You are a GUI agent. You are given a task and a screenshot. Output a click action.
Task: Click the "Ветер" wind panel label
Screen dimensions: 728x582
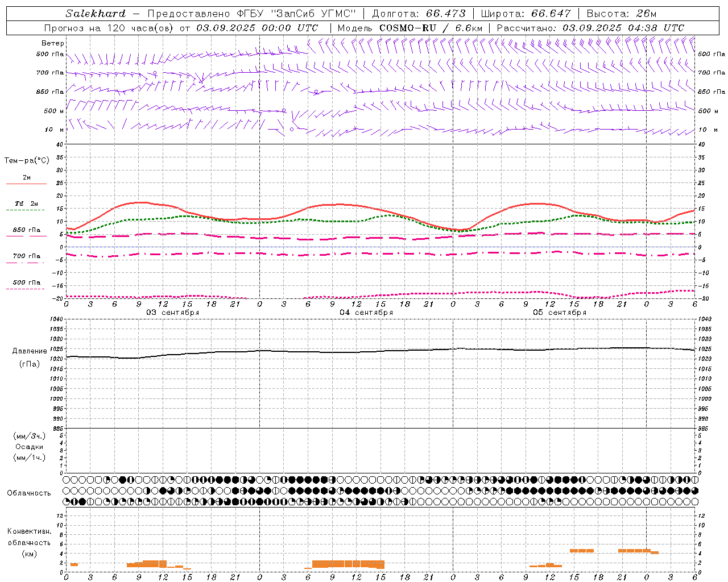pyautogui.click(x=53, y=43)
